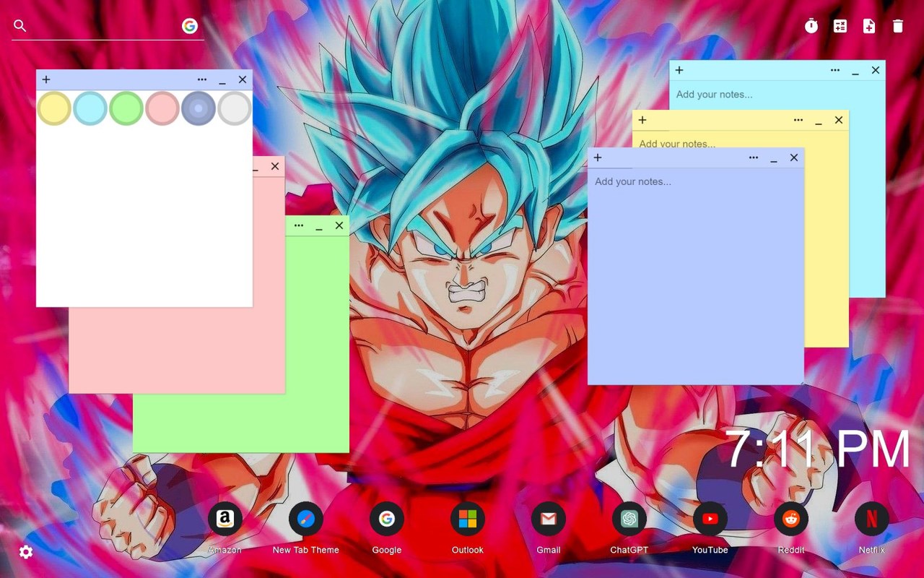This screenshot has width=924, height=578.
Task: Open Amazon shortcut
Action: click(225, 519)
